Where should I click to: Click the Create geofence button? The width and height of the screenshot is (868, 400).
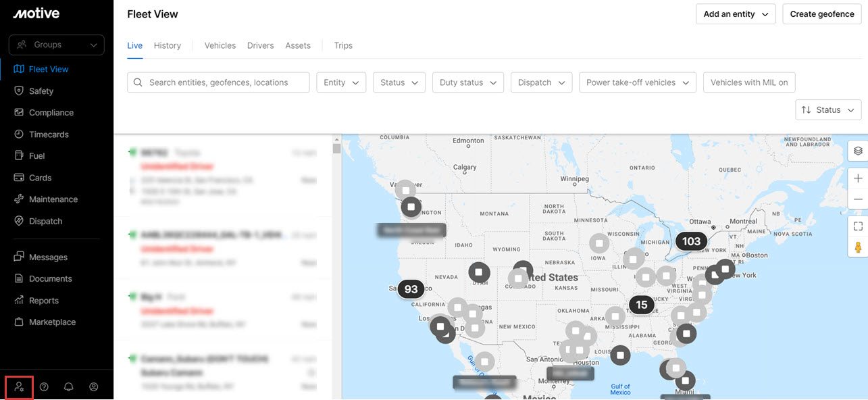tap(821, 14)
